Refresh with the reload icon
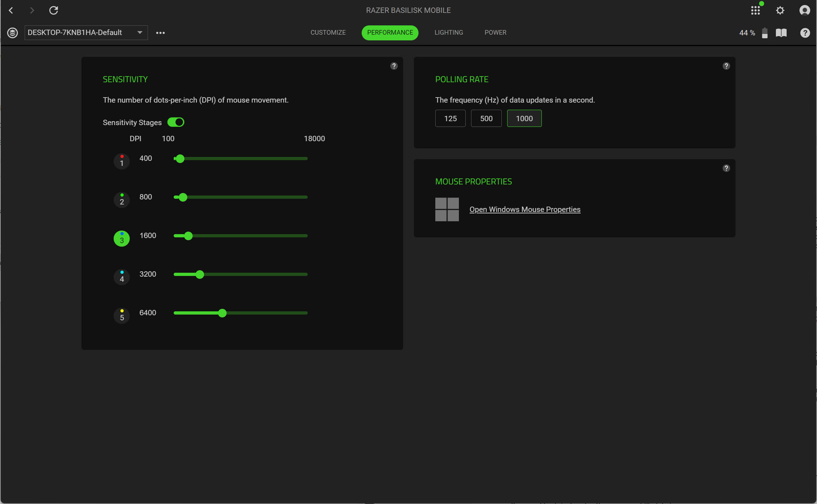This screenshot has width=817, height=504. (x=54, y=10)
